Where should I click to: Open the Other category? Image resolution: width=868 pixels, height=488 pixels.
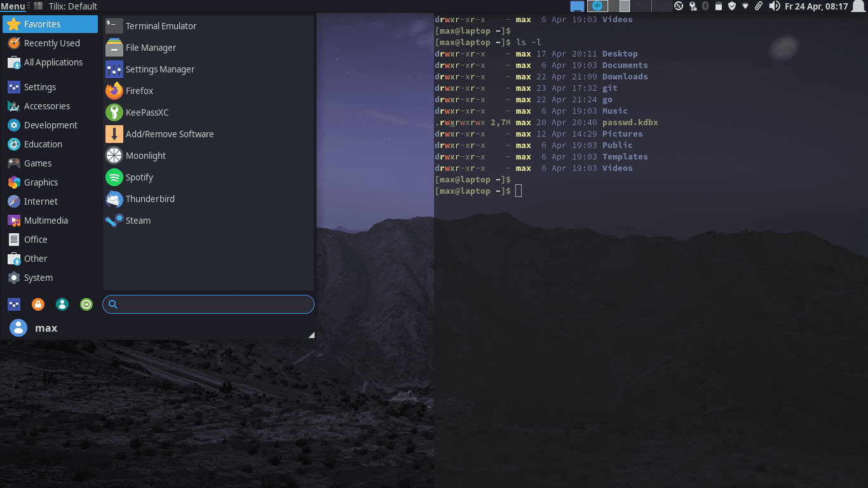coord(50,259)
